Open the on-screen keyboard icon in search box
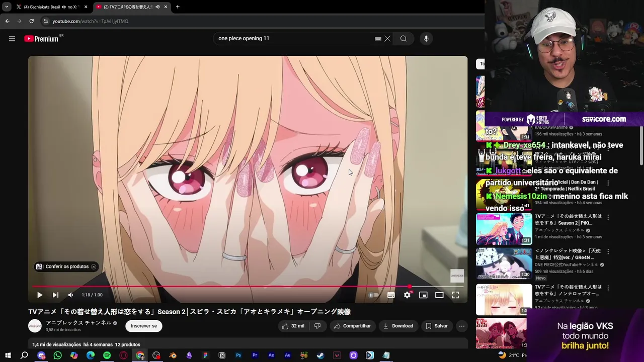644x362 pixels. point(378,39)
